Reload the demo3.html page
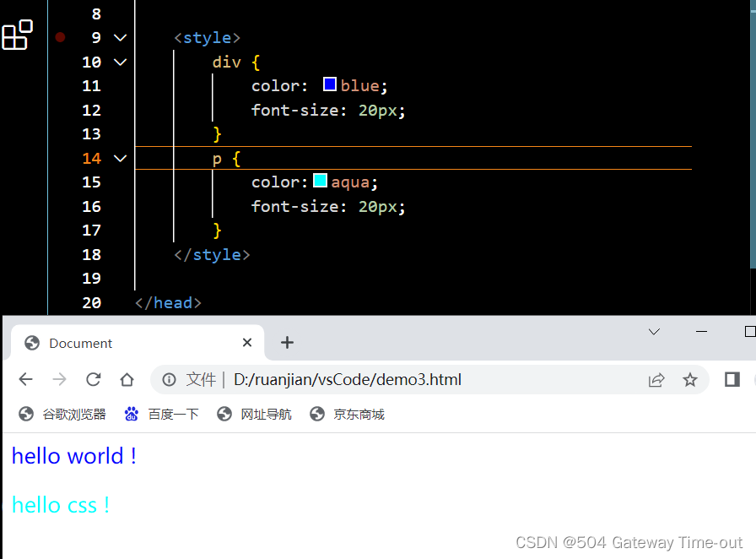Image resolution: width=756 pixels, height=559 pixels. [93, 379]
